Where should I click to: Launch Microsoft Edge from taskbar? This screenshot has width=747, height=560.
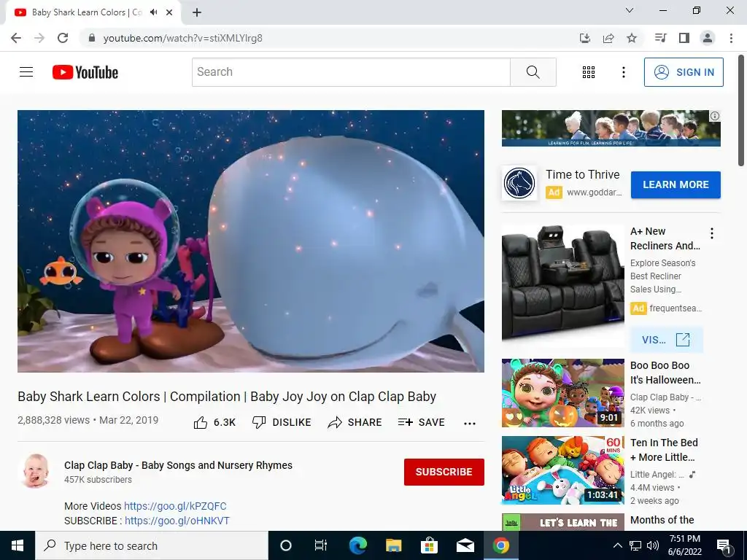coord(357,545)
